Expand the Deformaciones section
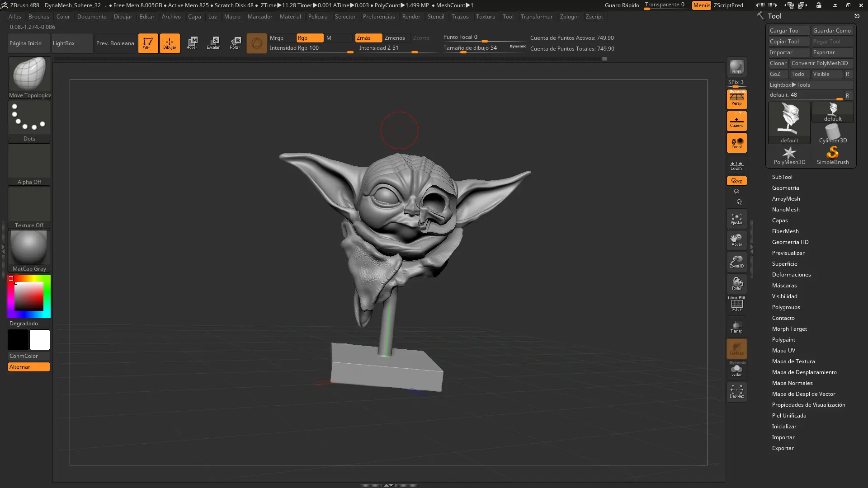The image size is (868, 488). [791, 275]
